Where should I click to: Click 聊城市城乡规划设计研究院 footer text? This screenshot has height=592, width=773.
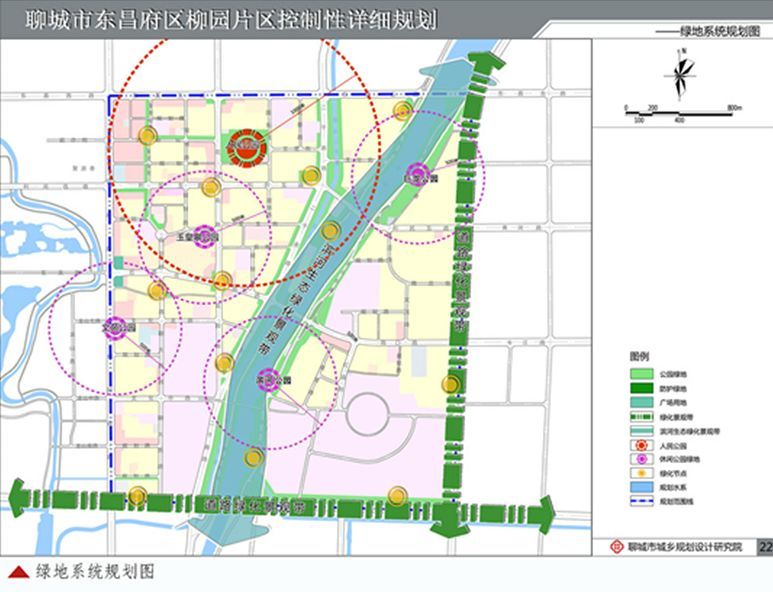tap(685, 547)
